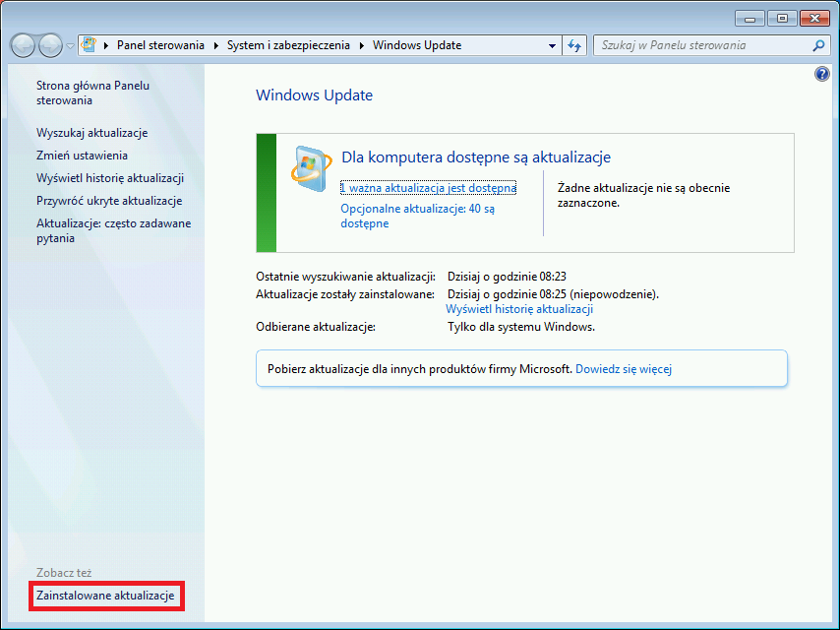
Task: Click Wyświetl historię aktualizacji below install status
Action: tap(519, 309)
